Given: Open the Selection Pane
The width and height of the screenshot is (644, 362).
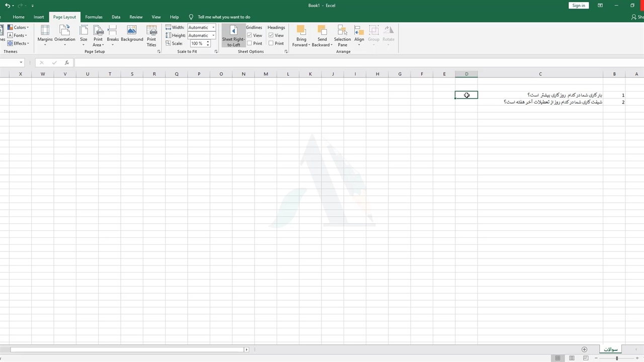Looking at the screenshot, I should pos(342,35).
